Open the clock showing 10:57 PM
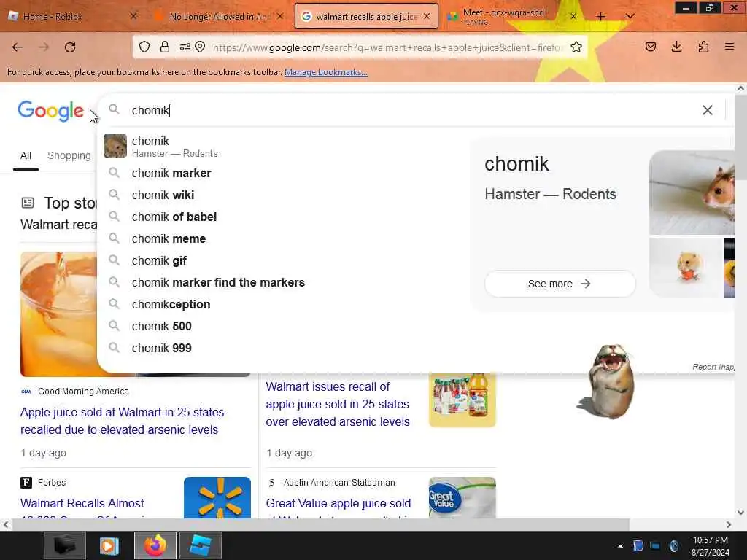The width and height of the screenshot is (747, 560). click(x=711, y=546)
